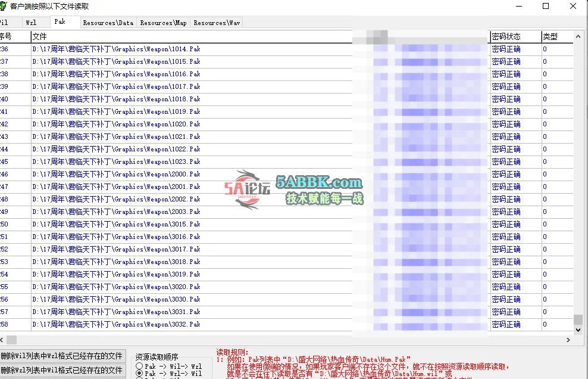Click type value 0 in the 1020.Pak row
Viewport: 588px width, 379px height.
545,125
